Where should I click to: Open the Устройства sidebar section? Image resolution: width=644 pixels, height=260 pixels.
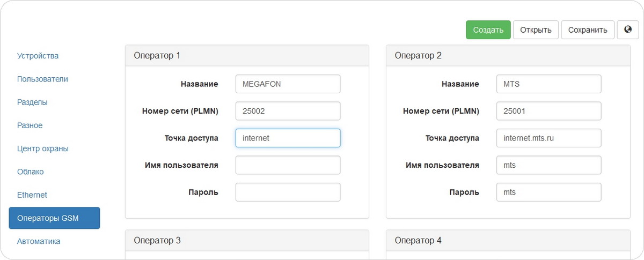point(38,56)
